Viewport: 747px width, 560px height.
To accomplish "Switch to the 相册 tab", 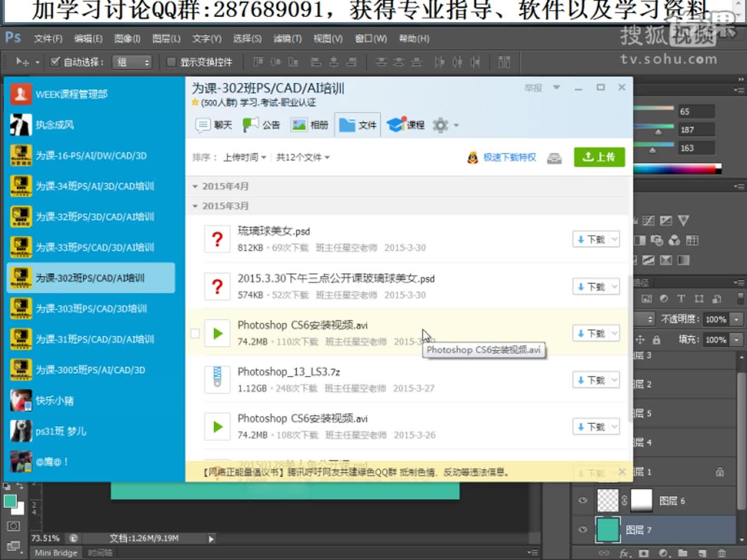I will coord(310,125).
